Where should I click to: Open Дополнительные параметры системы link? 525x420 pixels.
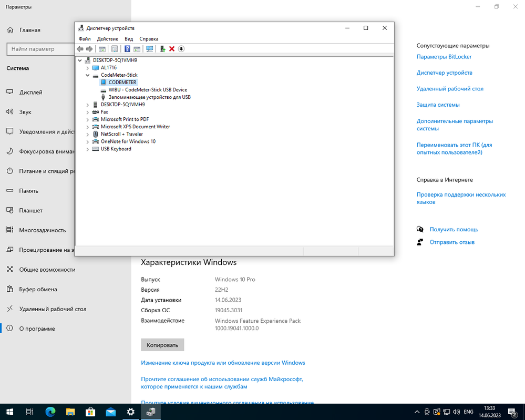click(455, 125)
